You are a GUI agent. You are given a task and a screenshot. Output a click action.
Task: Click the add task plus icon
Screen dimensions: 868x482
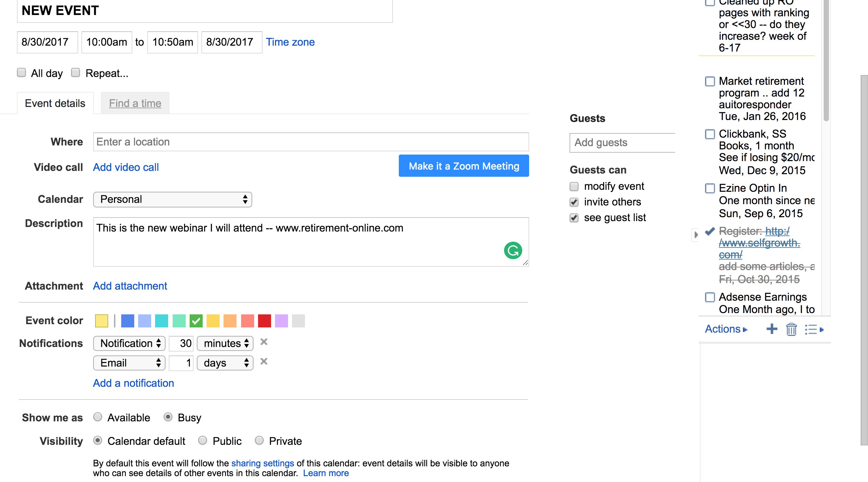(772, 329)
